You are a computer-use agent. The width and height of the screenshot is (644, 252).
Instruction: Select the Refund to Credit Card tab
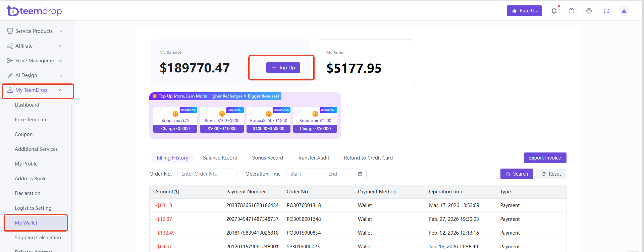[x=368, y=158]
